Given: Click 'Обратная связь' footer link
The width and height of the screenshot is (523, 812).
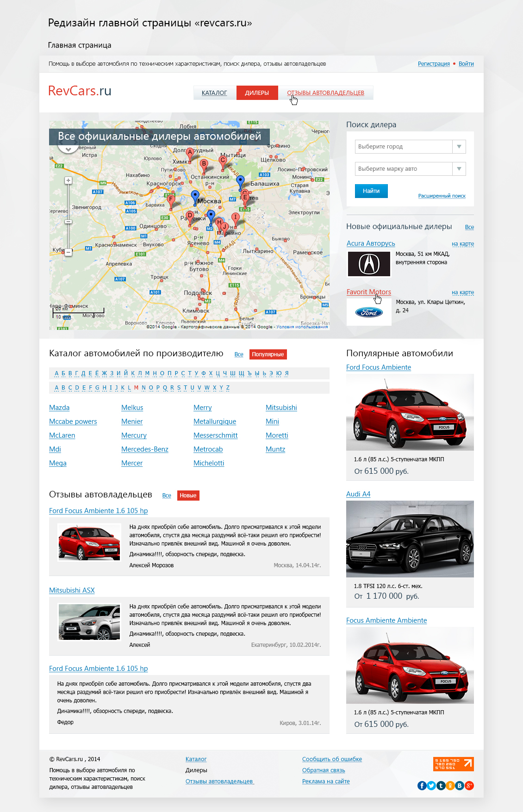Looking at the screenshot, I should pos(324,770).
